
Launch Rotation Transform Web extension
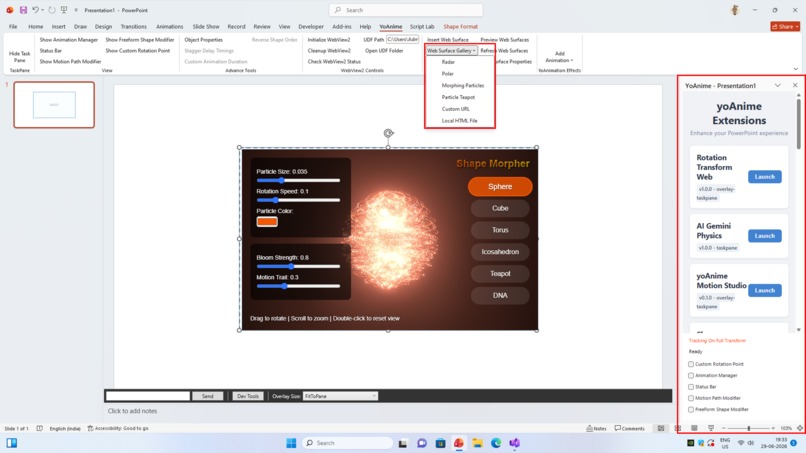[x=764, y=176]
